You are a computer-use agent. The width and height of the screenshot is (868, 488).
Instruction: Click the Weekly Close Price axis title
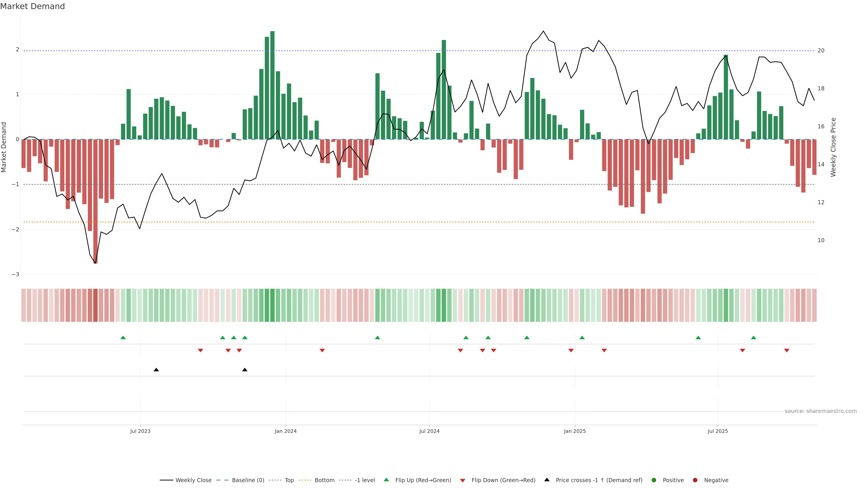point(833,147)
